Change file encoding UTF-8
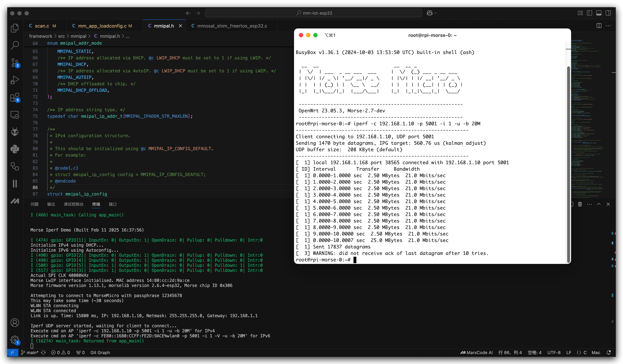Viewport: 623px width, 364px height. point(554,352)
